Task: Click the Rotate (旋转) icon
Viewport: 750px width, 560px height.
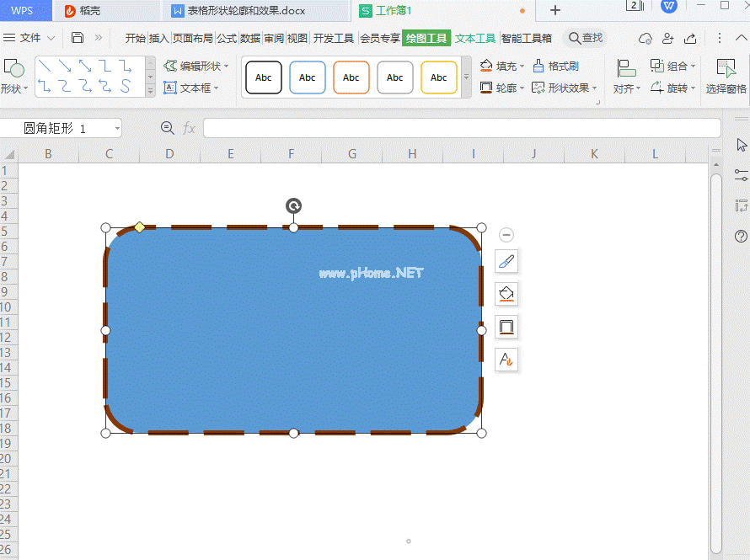Action: point(656,88)
